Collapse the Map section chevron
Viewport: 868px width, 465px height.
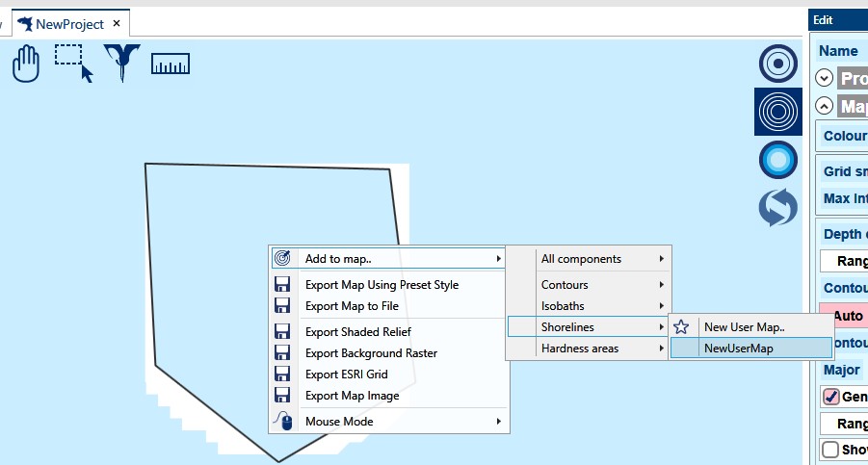coord(825,106)
